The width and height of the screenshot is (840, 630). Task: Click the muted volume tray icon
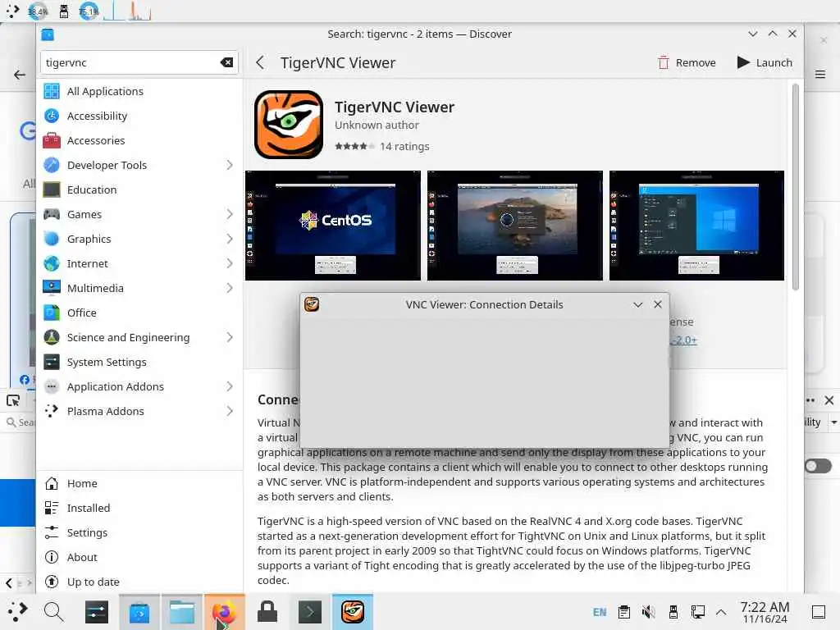click(648, 612)
